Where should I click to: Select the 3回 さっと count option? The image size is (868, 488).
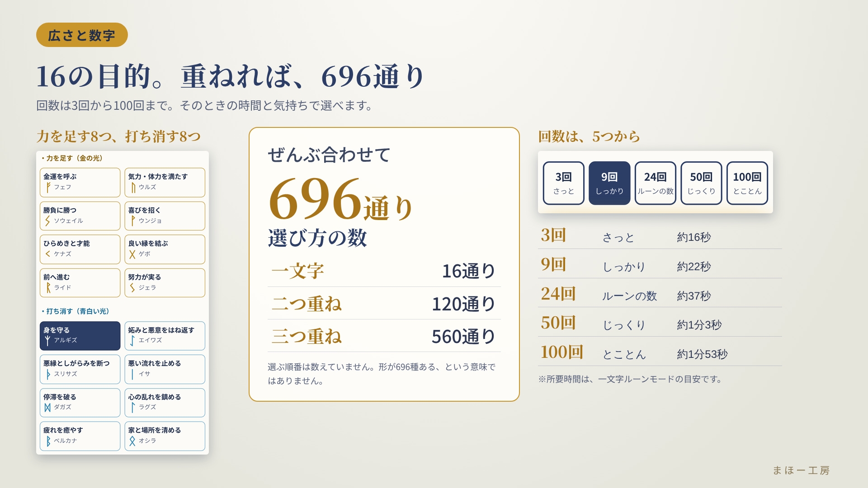pyautogui.click(x=564, y=183)
